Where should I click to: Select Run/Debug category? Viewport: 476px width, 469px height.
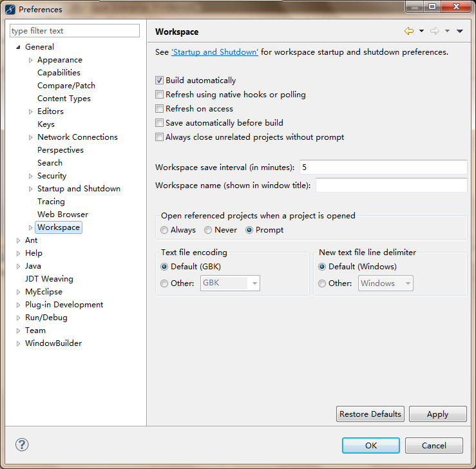[x=46, y=318]
